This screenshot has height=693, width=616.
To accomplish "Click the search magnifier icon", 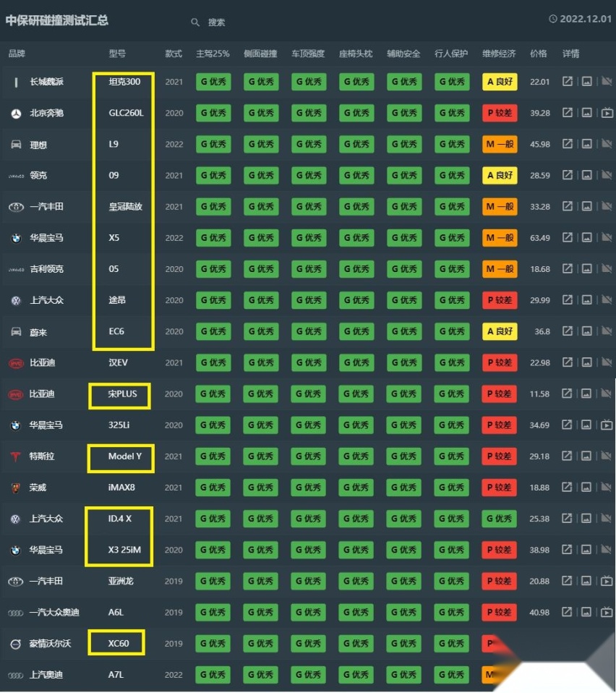I will [195, 22].
